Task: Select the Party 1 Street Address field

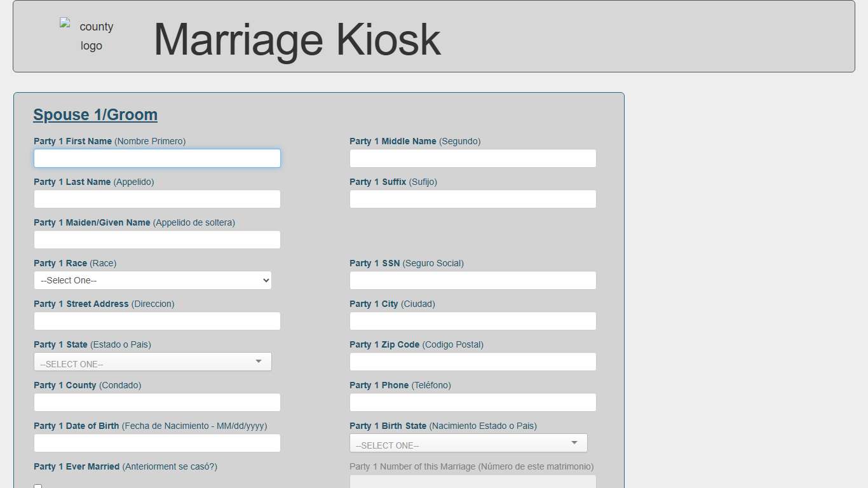Action: tap(157, 321)
